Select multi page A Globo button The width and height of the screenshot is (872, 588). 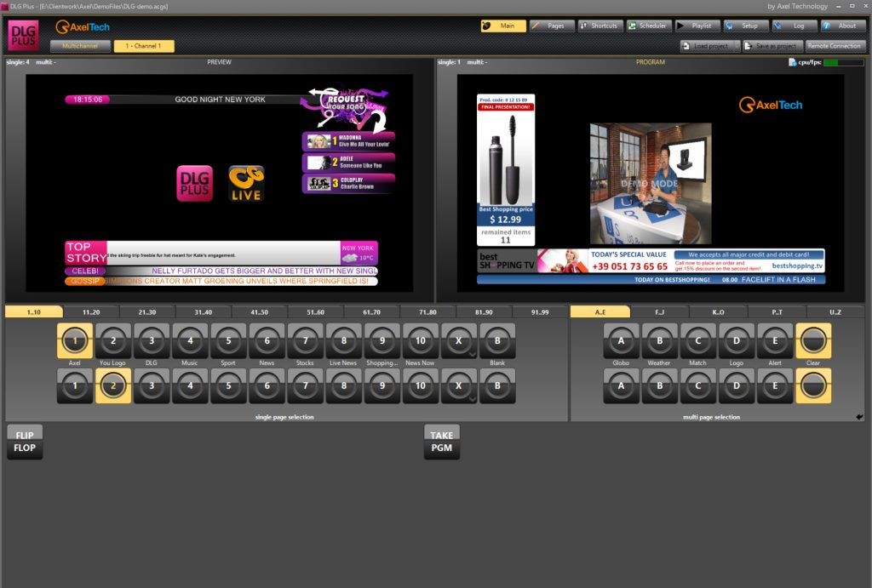pyautogui.click(x=621, y=340)
